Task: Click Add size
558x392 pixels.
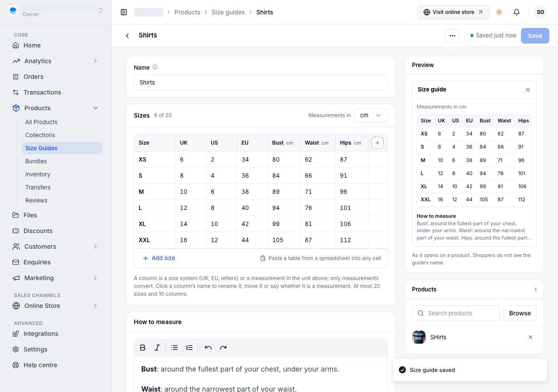Action: (159, 258)
